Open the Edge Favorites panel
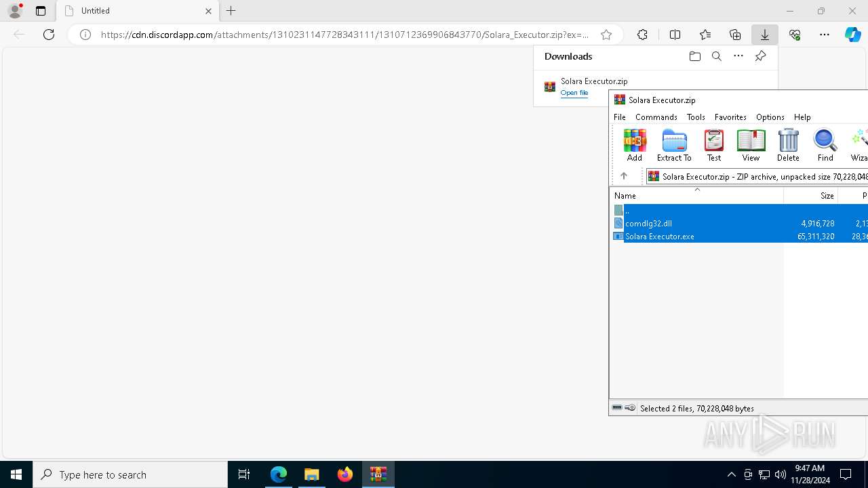 coord(705,35)
